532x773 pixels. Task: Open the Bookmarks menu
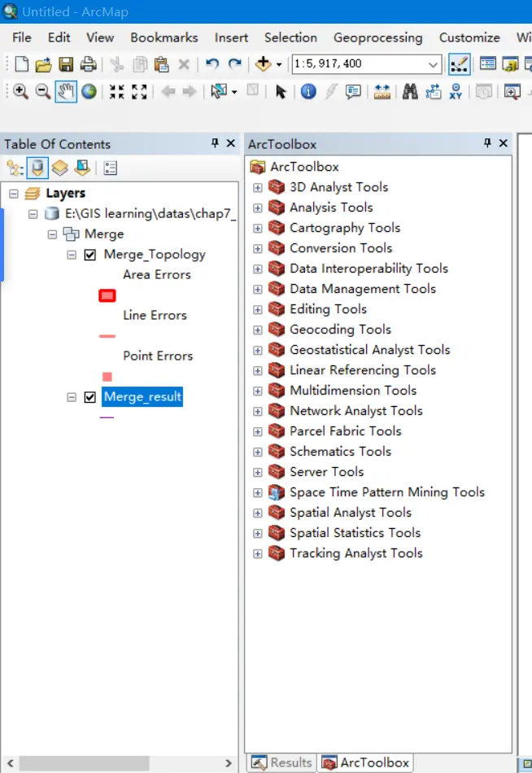point(164,37)
